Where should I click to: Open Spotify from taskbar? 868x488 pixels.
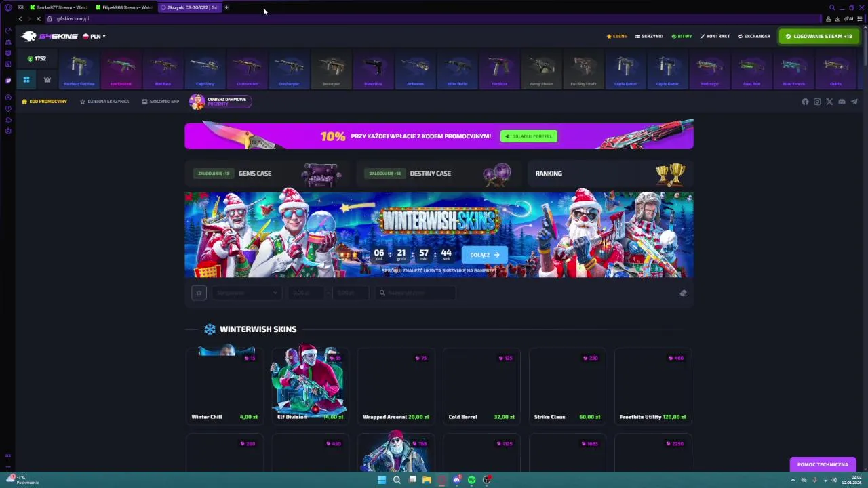coord(471,480)
